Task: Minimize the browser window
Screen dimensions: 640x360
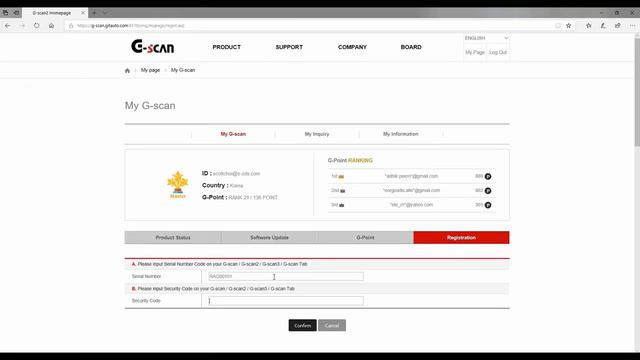Action: (x=602, y=13)
